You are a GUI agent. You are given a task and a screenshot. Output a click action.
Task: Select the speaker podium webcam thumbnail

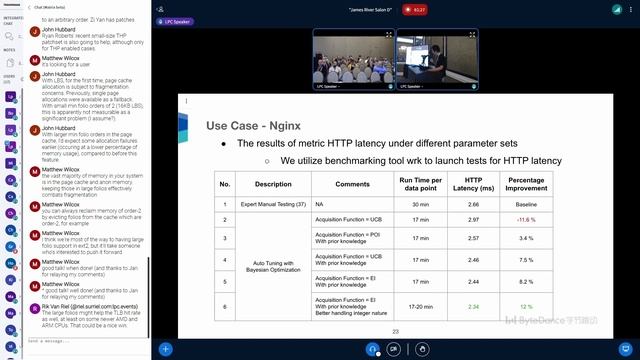point(437,59)
